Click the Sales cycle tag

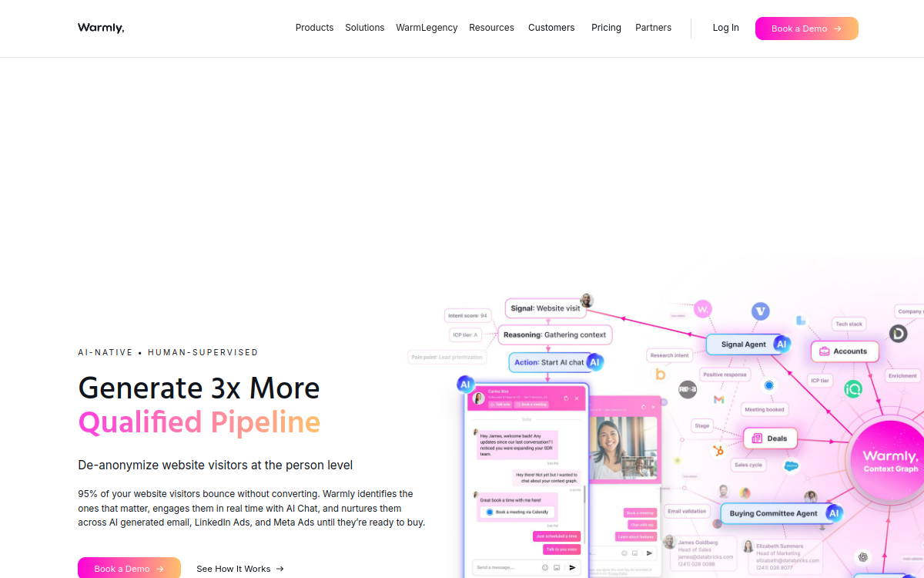(748, 465)
